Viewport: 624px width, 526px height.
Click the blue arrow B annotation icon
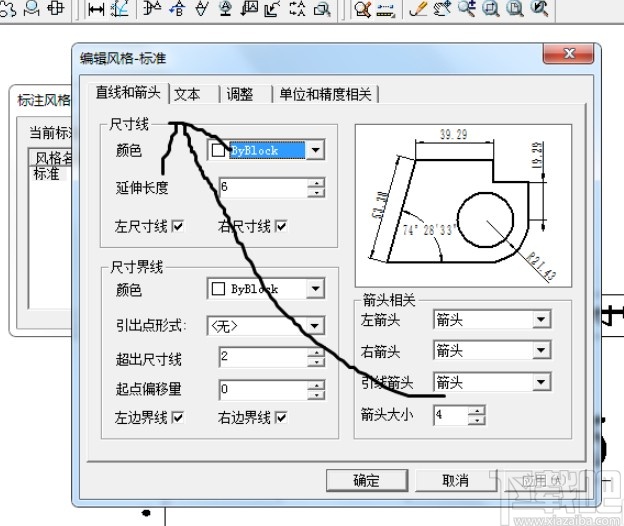point(177,9)
